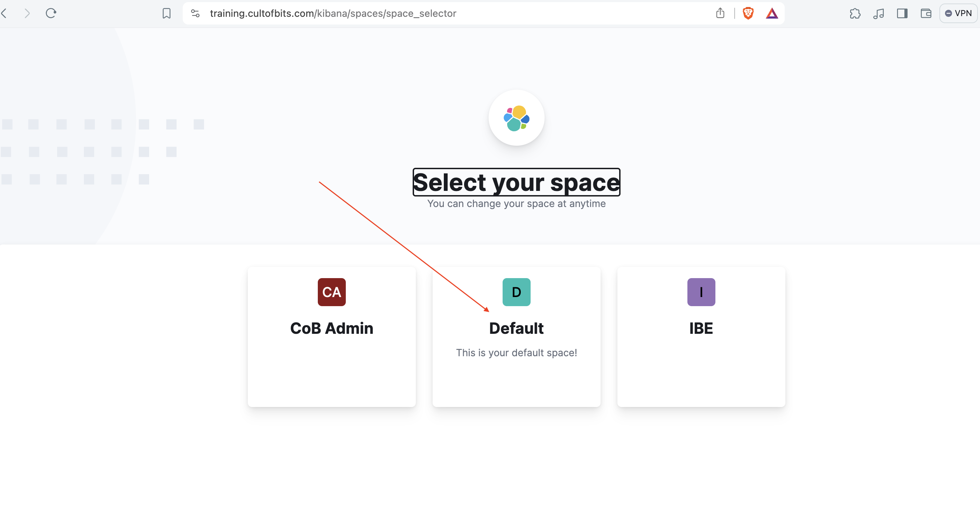This screenshot has width=980, height=517.
Task: Open Brave Rewards triangle icon
Action: (772, 13)
